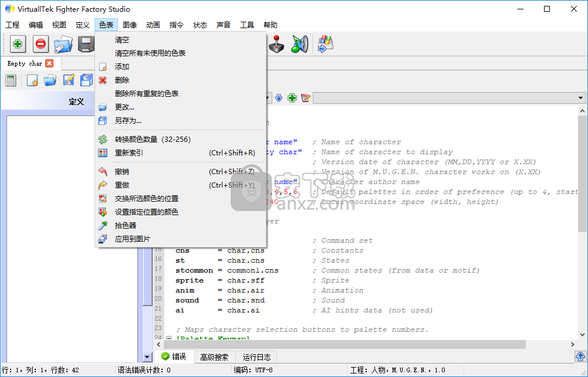
Task: Open the 工具 menu
Action: tap(246, 25)
